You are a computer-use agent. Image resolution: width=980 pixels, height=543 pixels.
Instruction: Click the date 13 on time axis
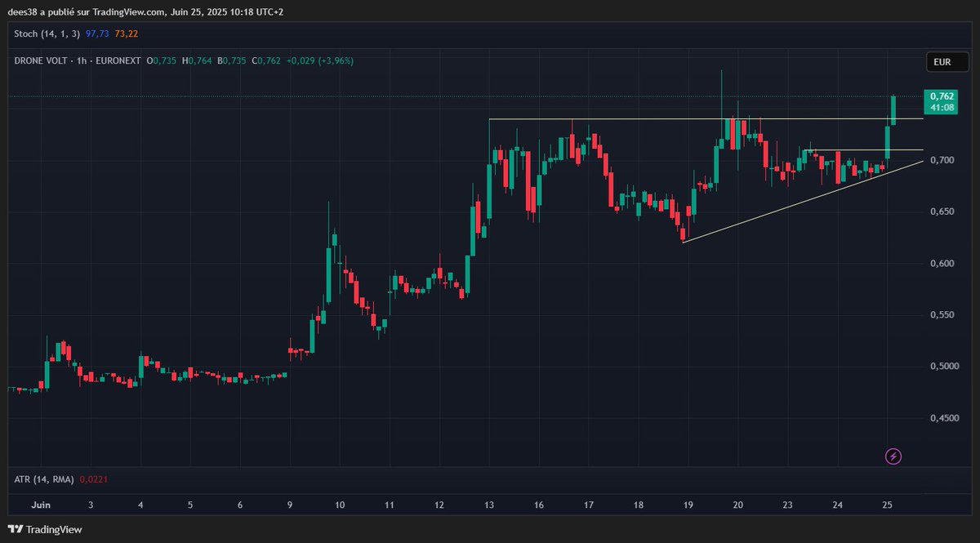pyautogui.click(x=489, y=505)
